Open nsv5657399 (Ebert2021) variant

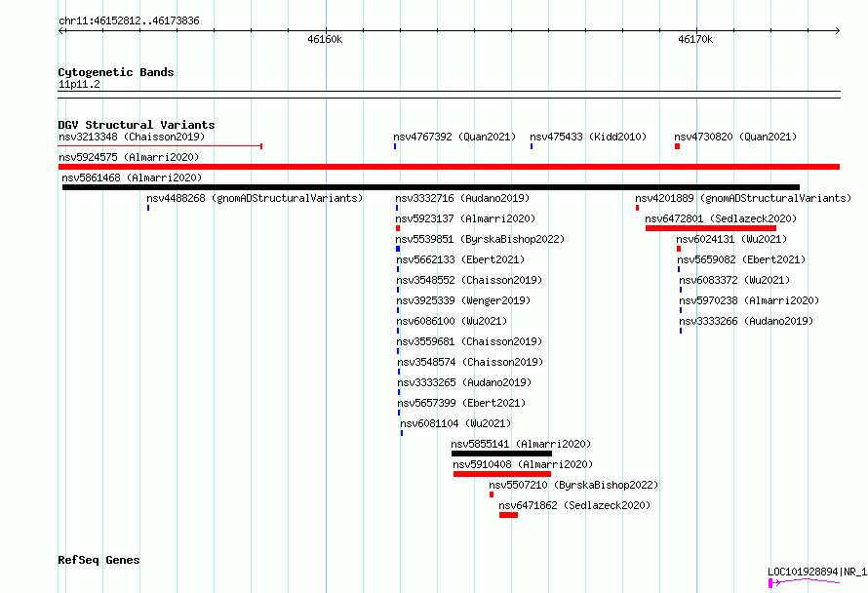point(461,403)
